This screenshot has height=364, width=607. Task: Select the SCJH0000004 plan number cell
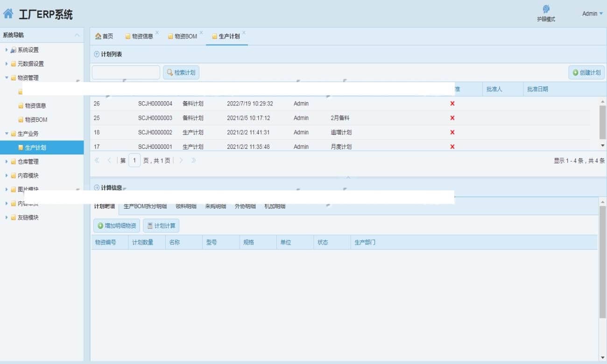[x=155, y=104]
